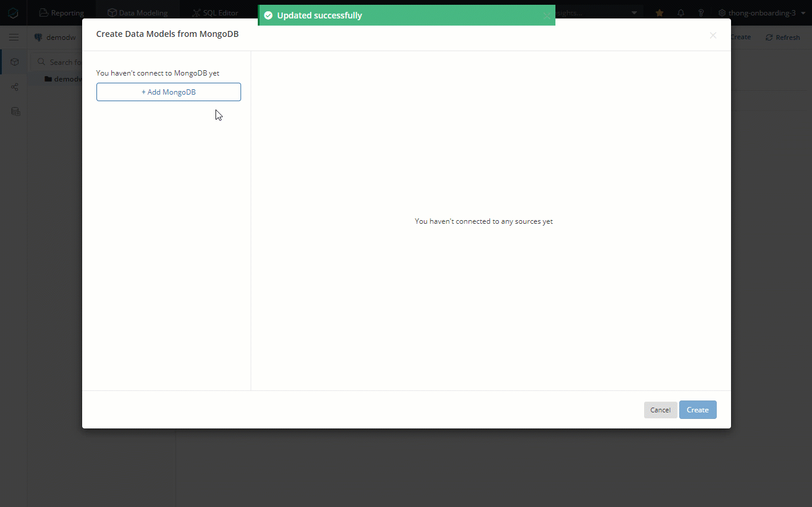Select the cube models sidebar icon
Image resolution: width=812 pixels, height=507 pixels.
click(15, 62)
